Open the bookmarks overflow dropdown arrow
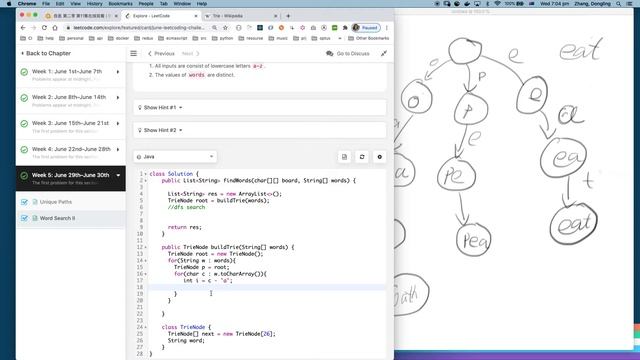The width and height of the screenshot is (640, 360). click(340, 38)
